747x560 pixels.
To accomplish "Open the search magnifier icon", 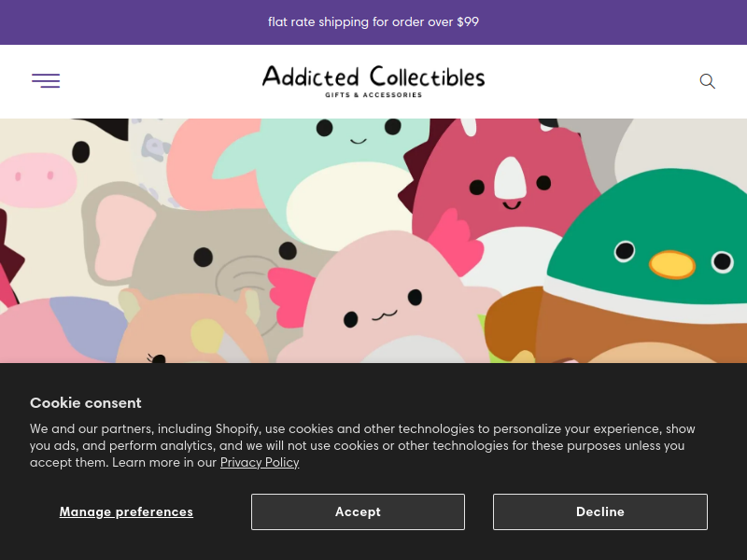I will [707, 81].
